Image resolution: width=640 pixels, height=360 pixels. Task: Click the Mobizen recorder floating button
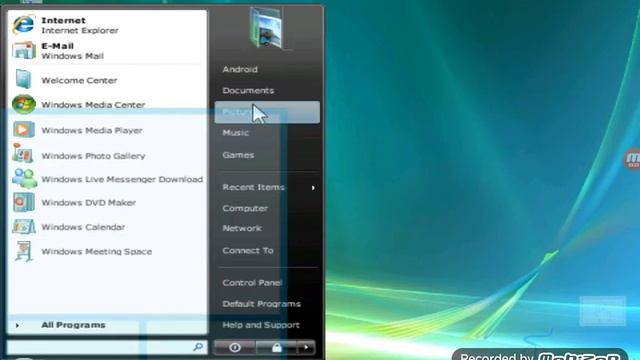[633, 159]
